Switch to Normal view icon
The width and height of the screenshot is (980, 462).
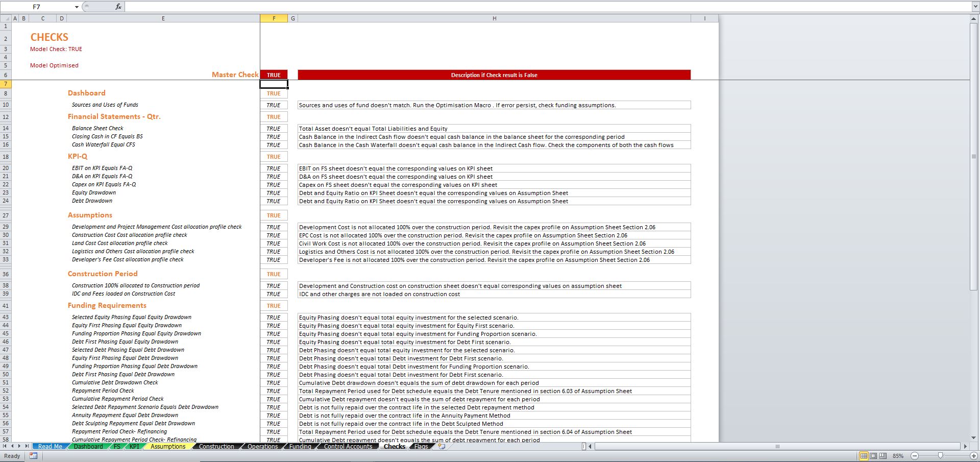point(864,456)
